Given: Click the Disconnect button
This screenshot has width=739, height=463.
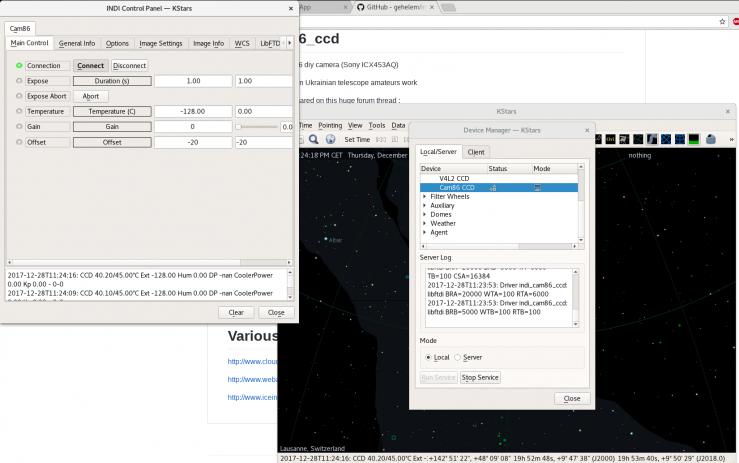Looking at the screenshot, I should pos(130,66).
